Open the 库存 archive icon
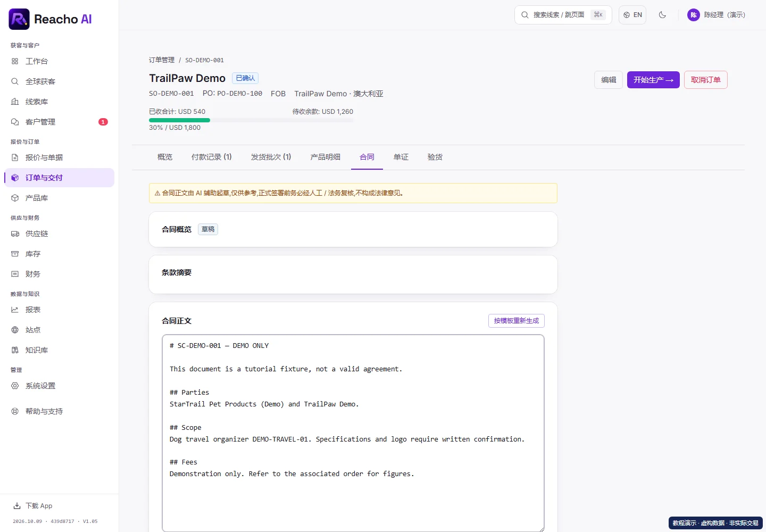 point(15,254)
